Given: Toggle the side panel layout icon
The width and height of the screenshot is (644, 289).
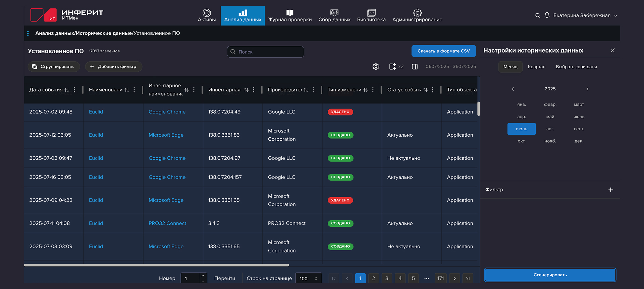Looking at the screenshot, I should click(x=415, y=67).
